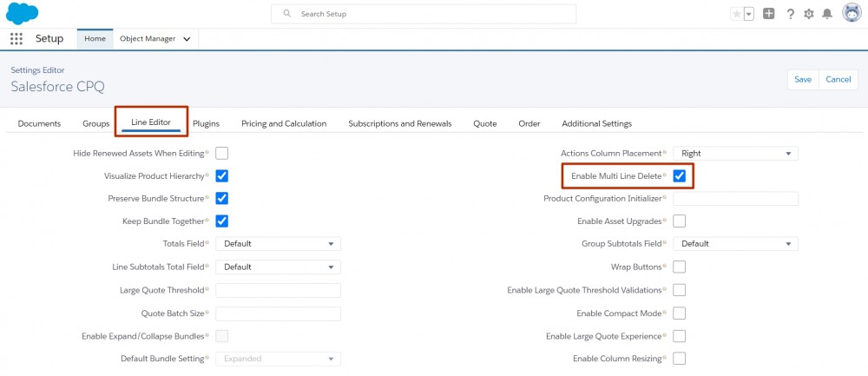Check the Wrap Buttons checkbox
Image resolution: width=868 pixels, height=376 pixels.
pyautogui.click(x=680, y=267)
